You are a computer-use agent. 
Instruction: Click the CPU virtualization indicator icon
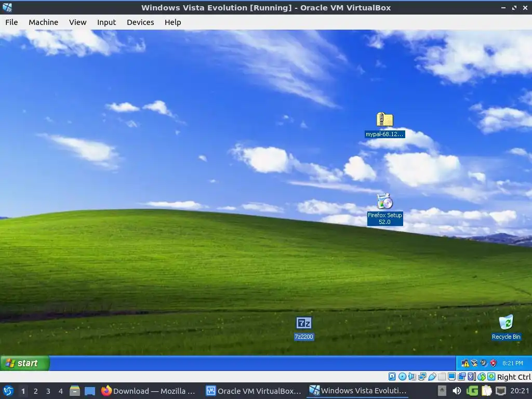coord(472,377)
